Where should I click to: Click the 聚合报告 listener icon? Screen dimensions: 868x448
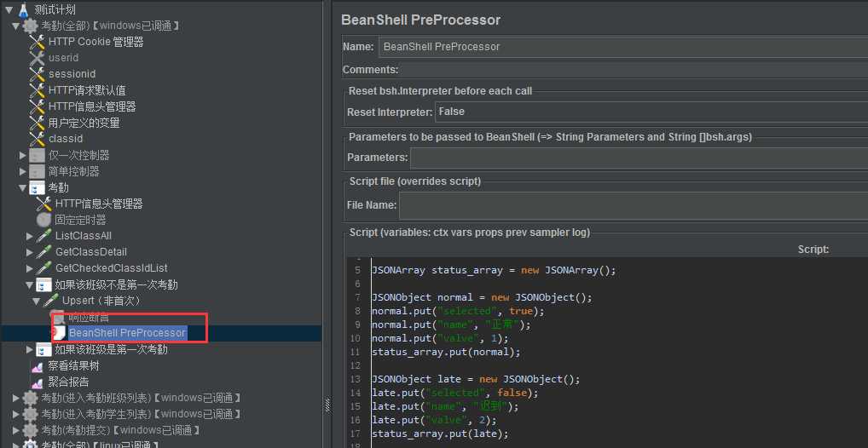click(37, 382)
